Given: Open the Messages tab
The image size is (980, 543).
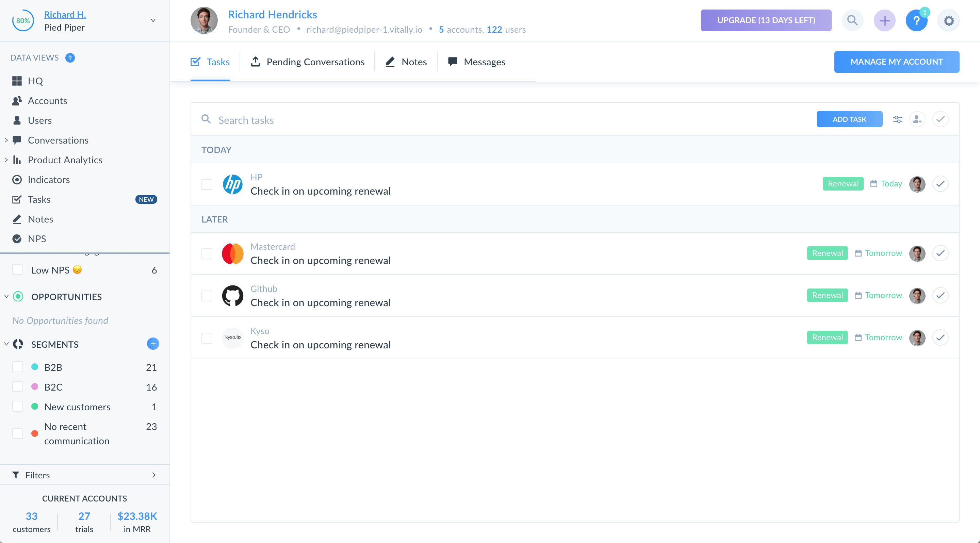Looking at the screenshot, I should (477, 62).
